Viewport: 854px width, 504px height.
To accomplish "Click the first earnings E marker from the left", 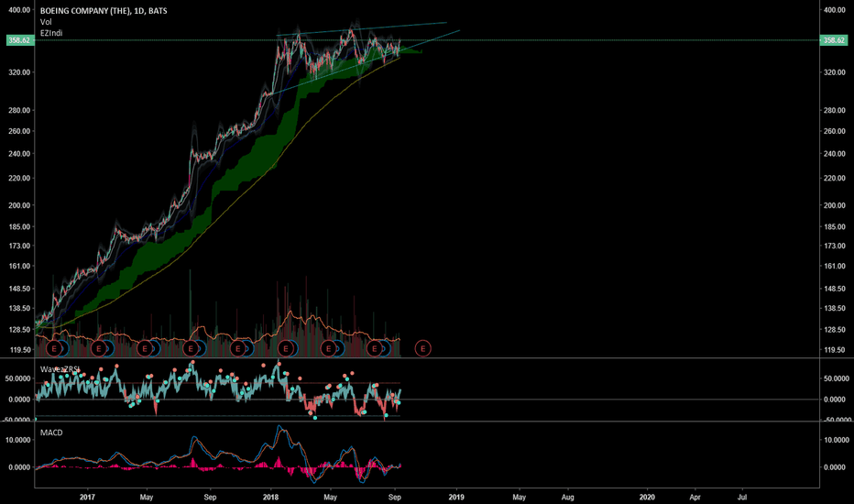I will point(54,348).
